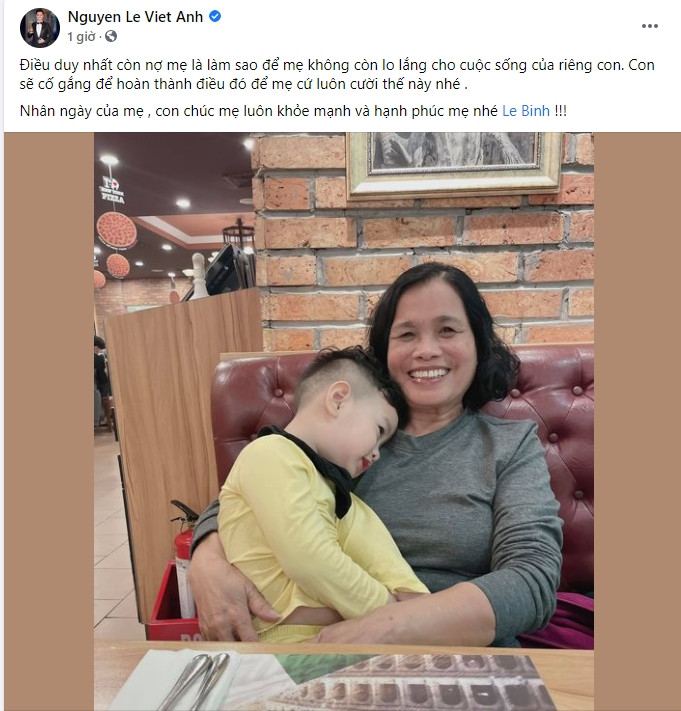Click the first paragraph starting 'Điều duy nhất'
The image size is (681, 711).
point(337,74)
